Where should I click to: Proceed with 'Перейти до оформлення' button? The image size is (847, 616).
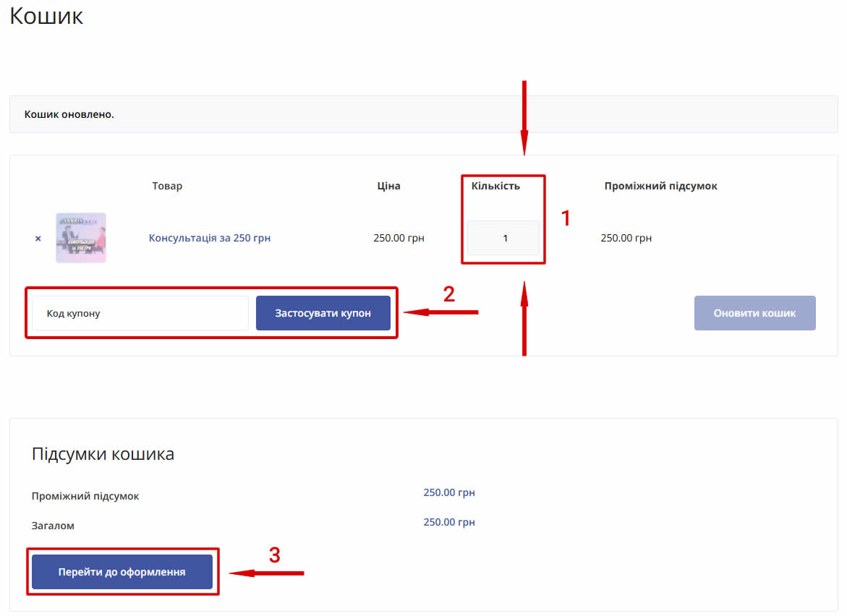click(122, 572)
